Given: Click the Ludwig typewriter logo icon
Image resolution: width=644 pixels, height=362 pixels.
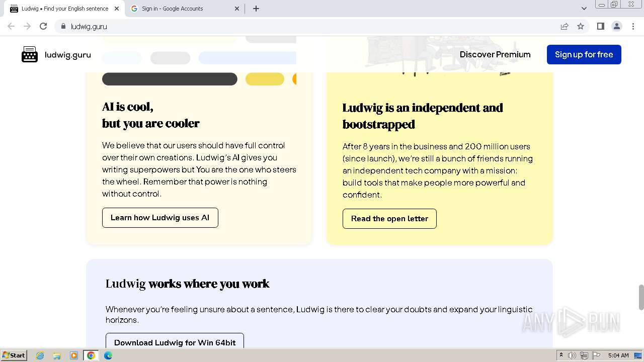Looking at the screenshot, I should point(30,54).
